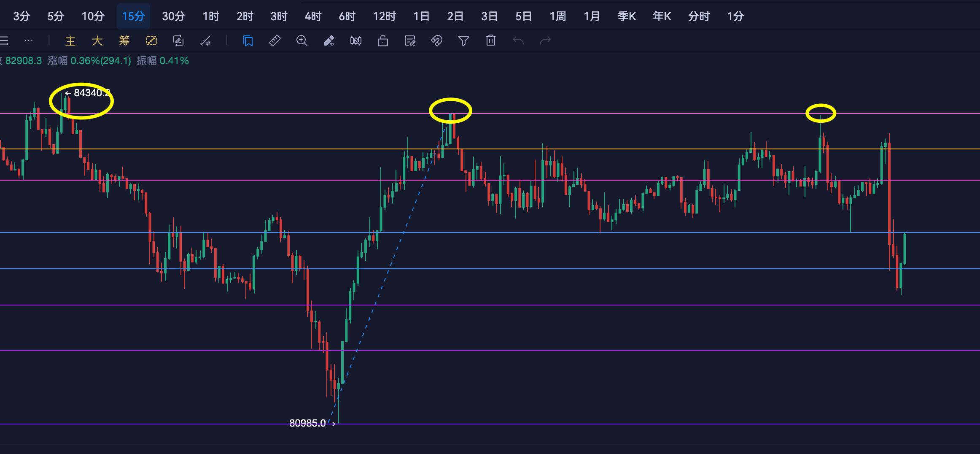Select the 年K yearly chart
Screen dimensions: 980x454
[662, 16]
